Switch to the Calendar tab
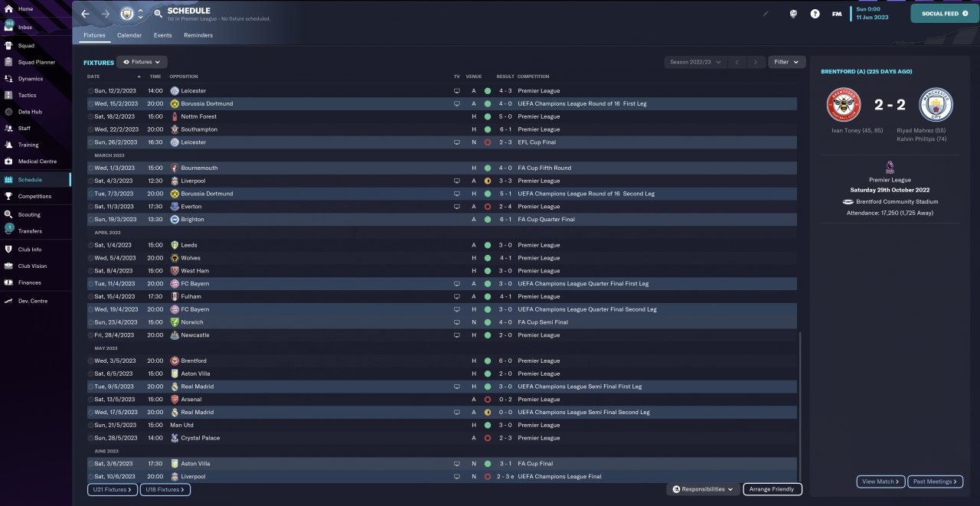 tap(129, 35)
